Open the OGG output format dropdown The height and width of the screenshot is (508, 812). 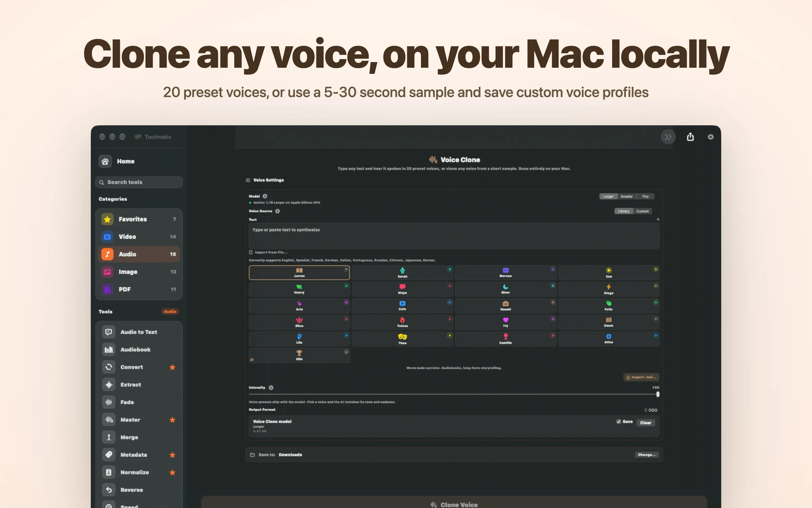pyautogui.click(x=651, y=410)
